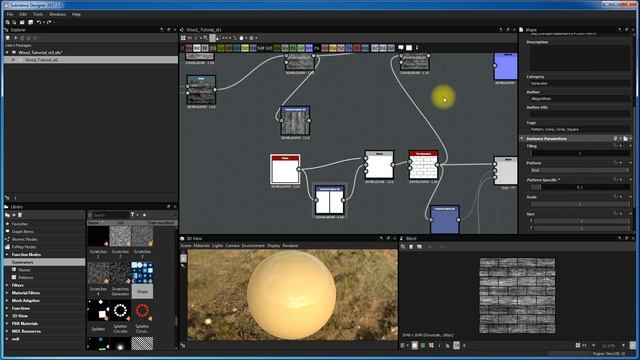Click the save all icon in main toolbar

pyautogui.click(x=31, y=22)
